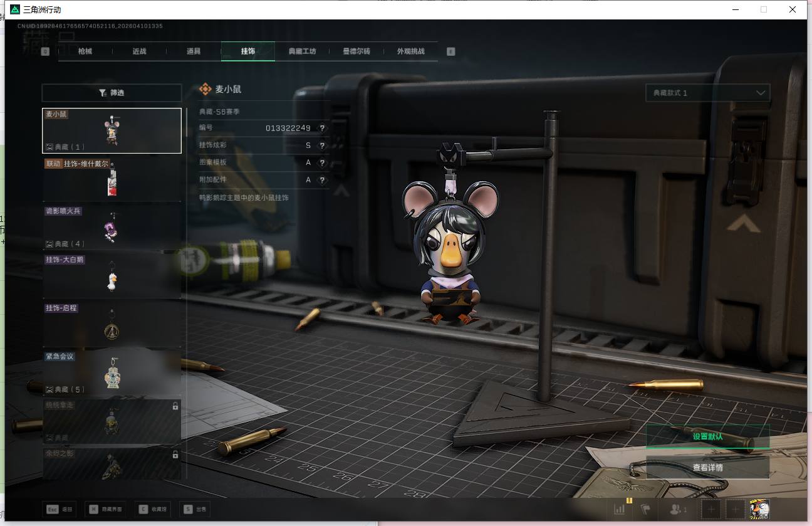Screen dimensions: 812x526
Task: Open the help tip for 图案模板
Action: click(x=322, y=162)
